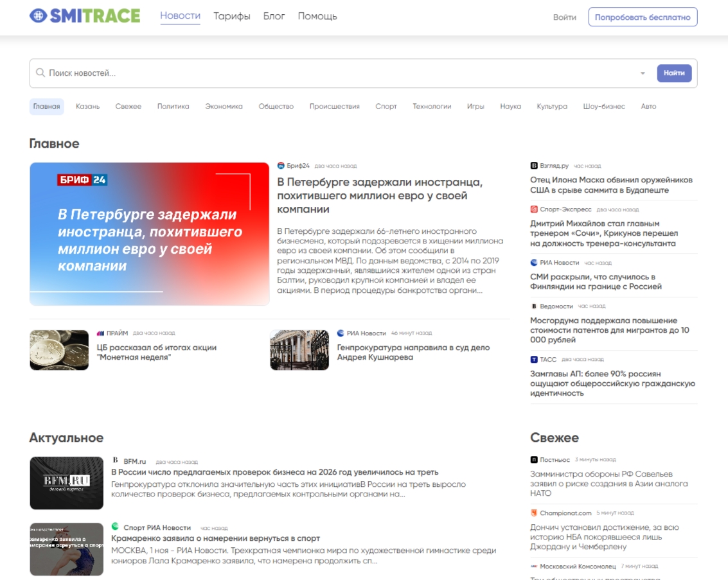728x580 pixels.
Task: Expand the search options dropdown arrow
Action: pyautogui.click(x=643, y=74)
